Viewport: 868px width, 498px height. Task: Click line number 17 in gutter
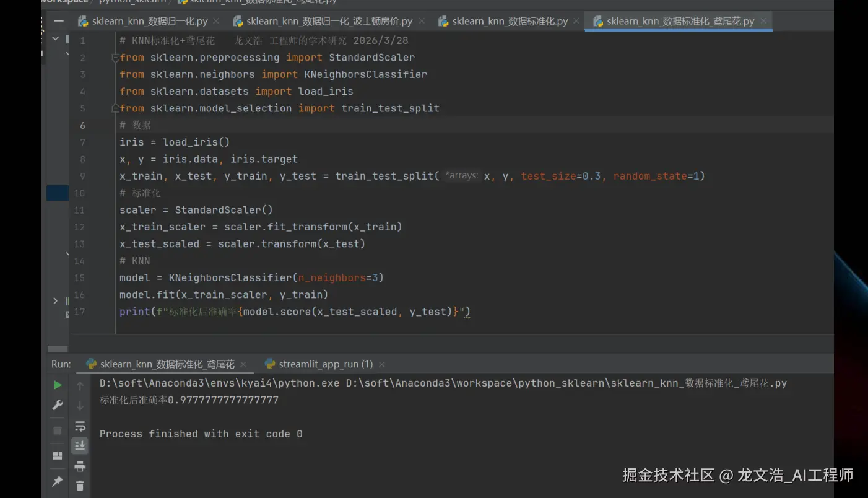tap(79, 312)
